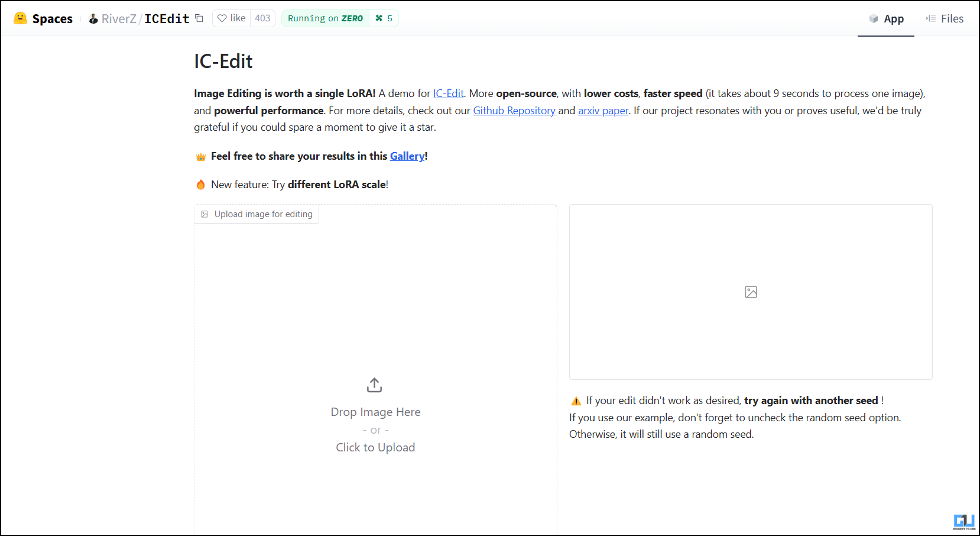Click the like button

coord(232,18)
